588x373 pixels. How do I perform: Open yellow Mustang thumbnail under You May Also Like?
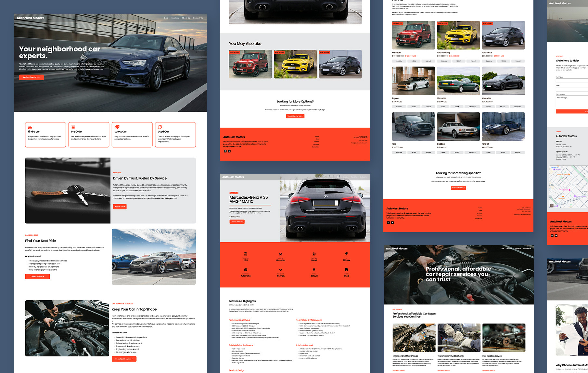click(x=295, y=64)
